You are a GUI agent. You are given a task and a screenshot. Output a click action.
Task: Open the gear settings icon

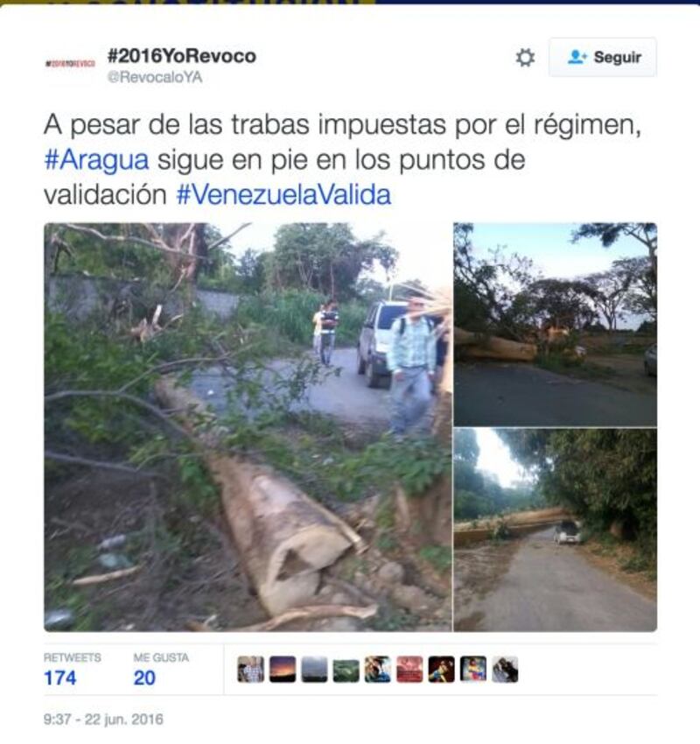coord(525,58)
